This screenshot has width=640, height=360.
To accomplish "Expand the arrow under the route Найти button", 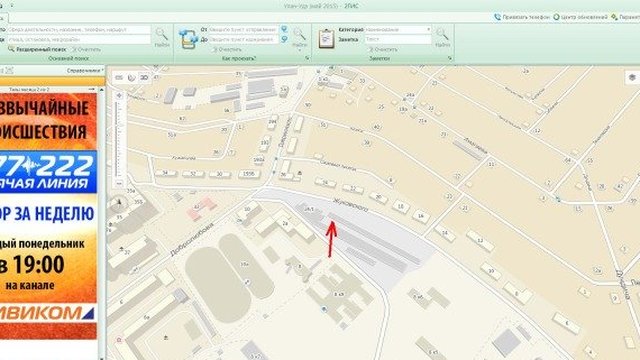I will pos(300,50).
